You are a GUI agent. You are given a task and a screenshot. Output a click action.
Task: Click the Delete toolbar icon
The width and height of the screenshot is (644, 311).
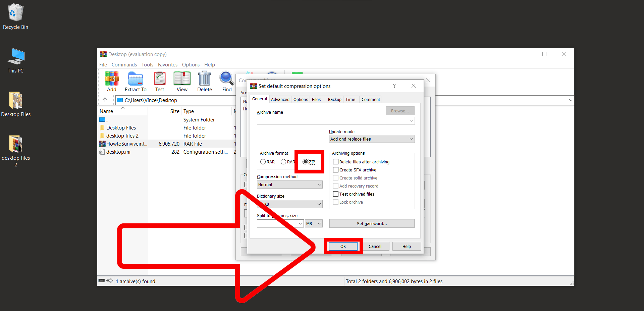(204, 82)
